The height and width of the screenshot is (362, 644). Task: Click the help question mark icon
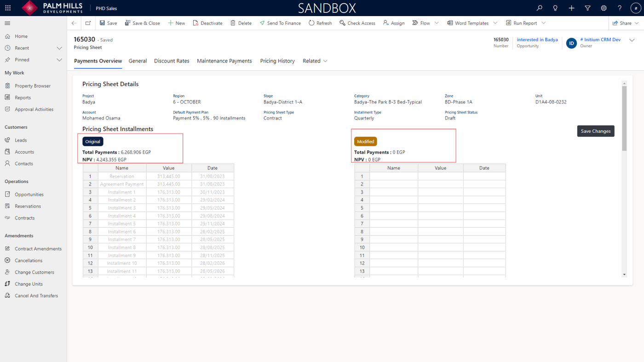(620, 8)
